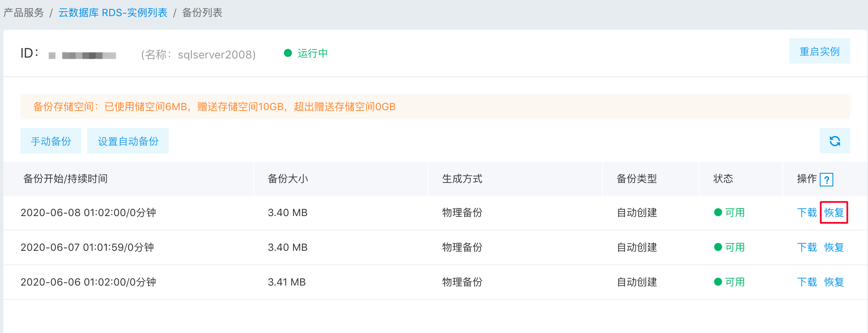Download the 2020-06-07 backup

807,247
